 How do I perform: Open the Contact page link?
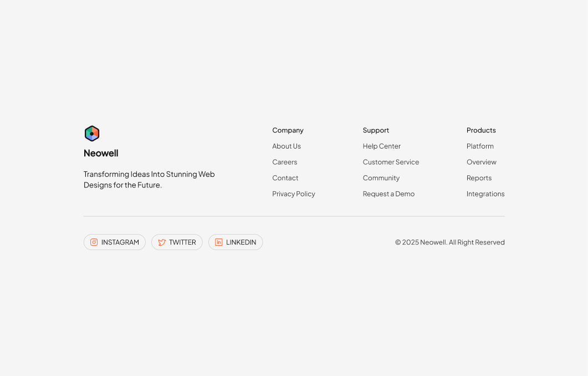pyautogui.click(x=285, y=178)
